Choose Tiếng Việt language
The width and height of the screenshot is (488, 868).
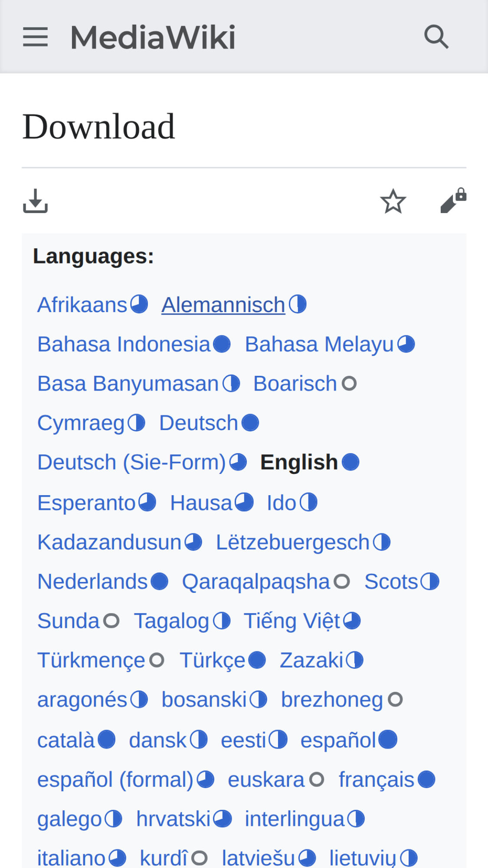(x=292, y=621)
